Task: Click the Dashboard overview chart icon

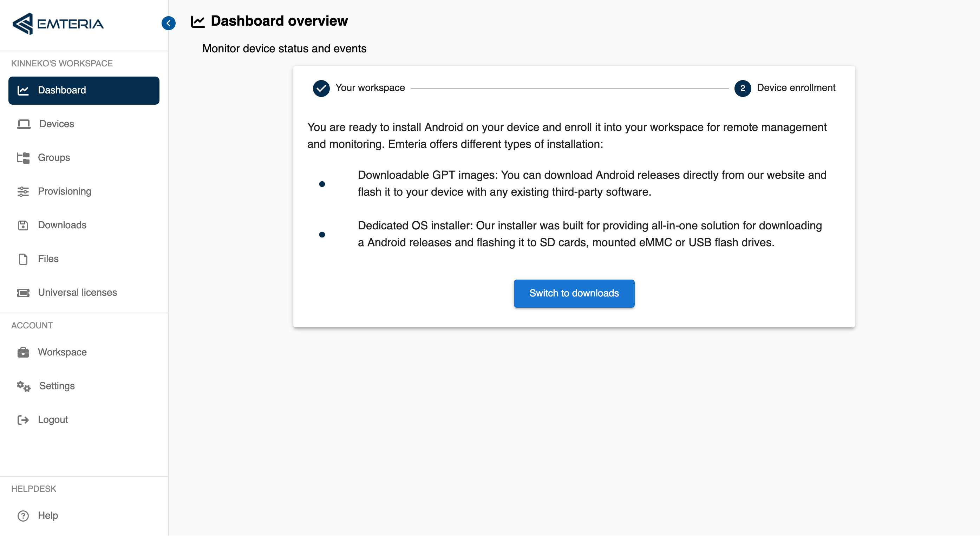Action: coord(198,21)
